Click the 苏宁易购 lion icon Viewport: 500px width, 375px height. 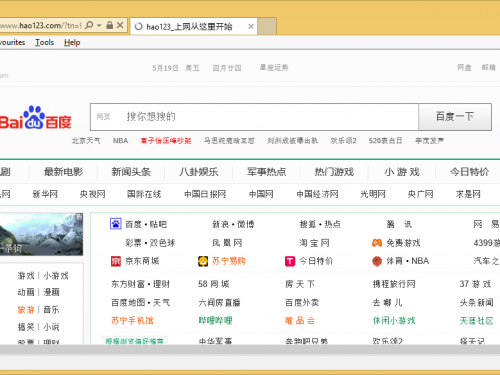[203, 261]
